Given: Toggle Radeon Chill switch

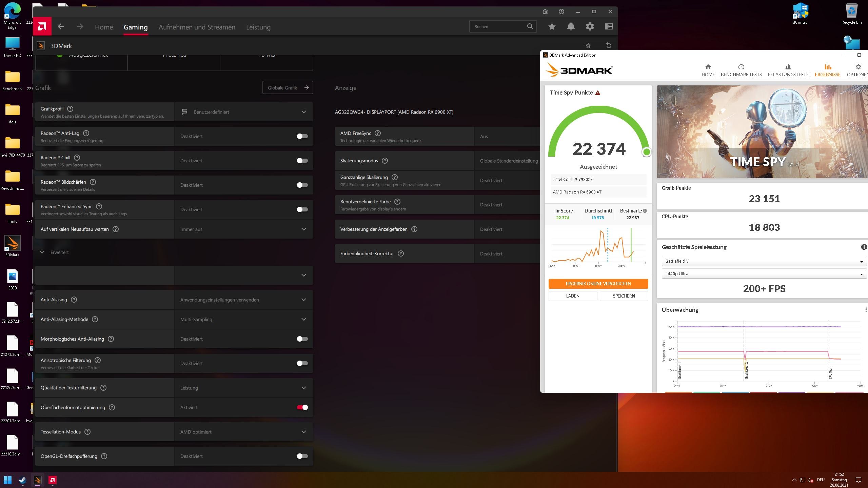Looking at the screenshot, I should click(302, 161).
